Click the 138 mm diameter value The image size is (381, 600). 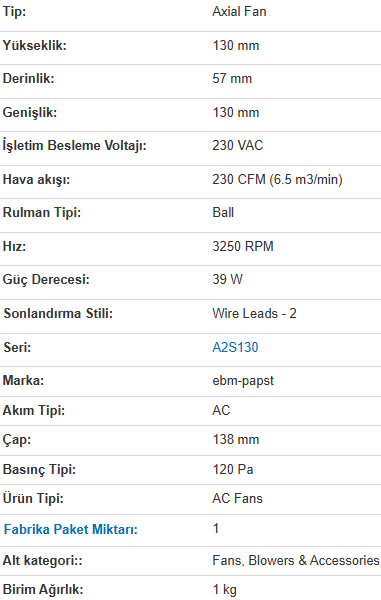click(x=236, y=439)
